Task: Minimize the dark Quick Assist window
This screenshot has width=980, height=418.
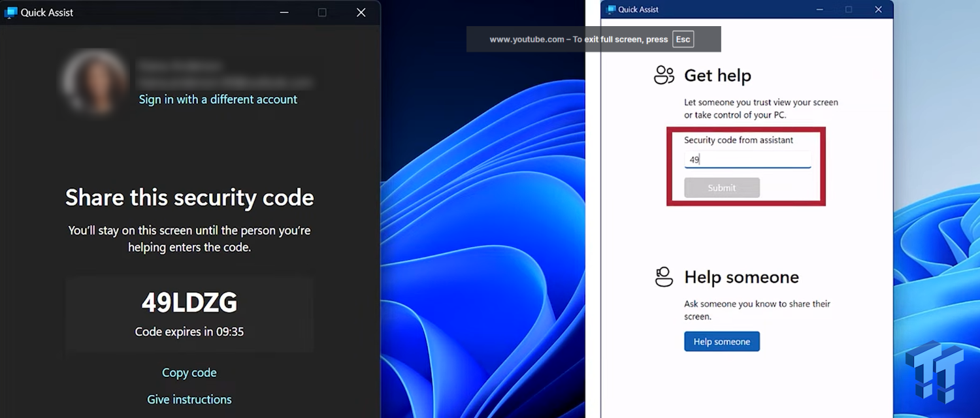Action: click(284, 12)
